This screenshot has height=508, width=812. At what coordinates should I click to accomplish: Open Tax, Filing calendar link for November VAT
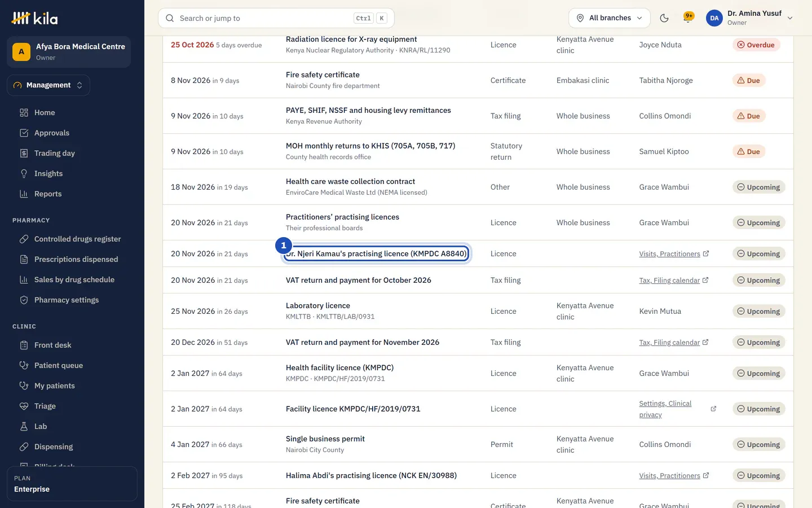[674, 343]
